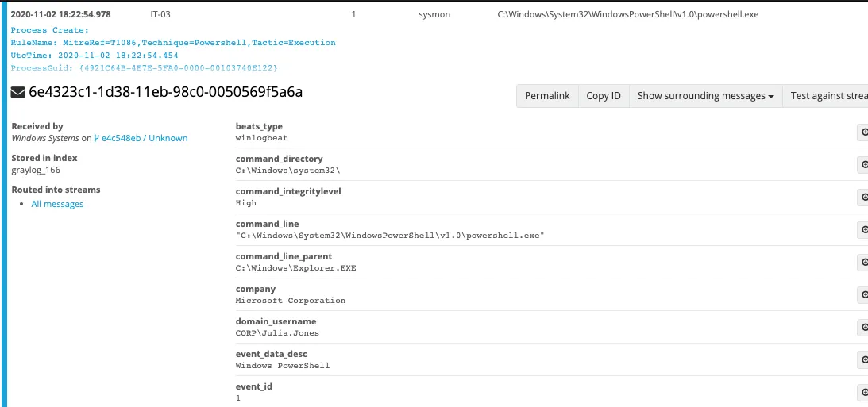Click the powershell.exe path in the header row

point(627,15)
